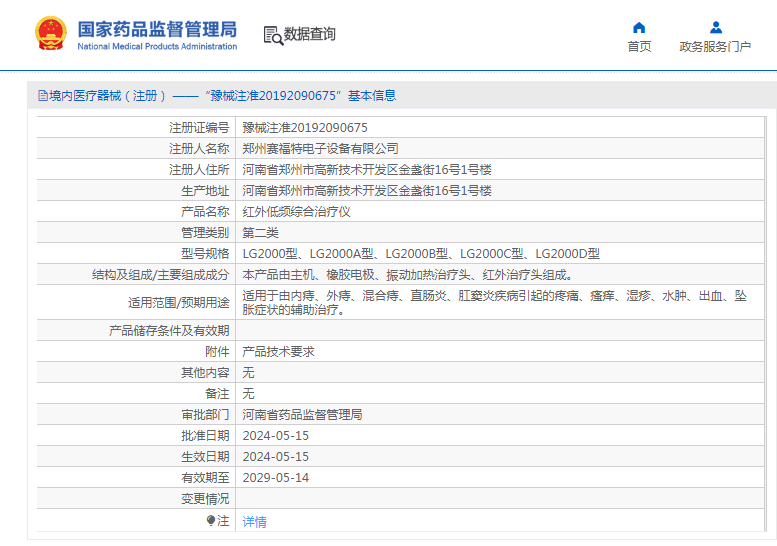Click the 产品技术要求 attachment entry

coord(278,352)
